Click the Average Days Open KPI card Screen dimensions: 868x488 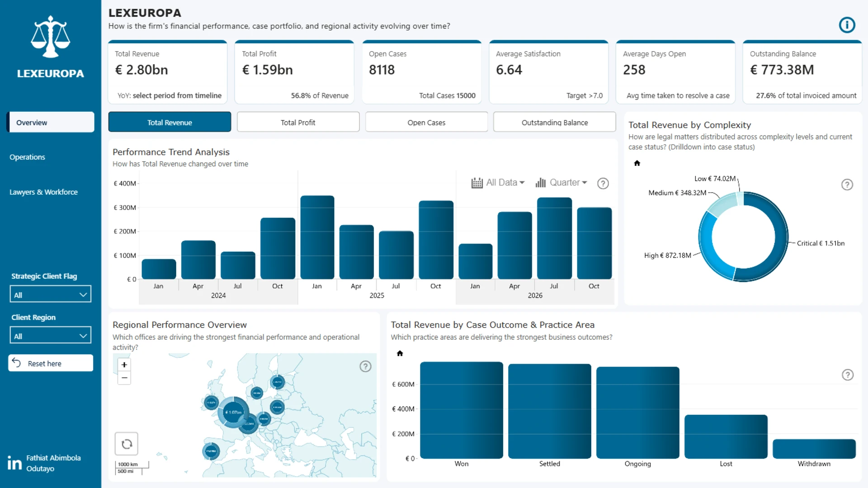coord(676,72)
